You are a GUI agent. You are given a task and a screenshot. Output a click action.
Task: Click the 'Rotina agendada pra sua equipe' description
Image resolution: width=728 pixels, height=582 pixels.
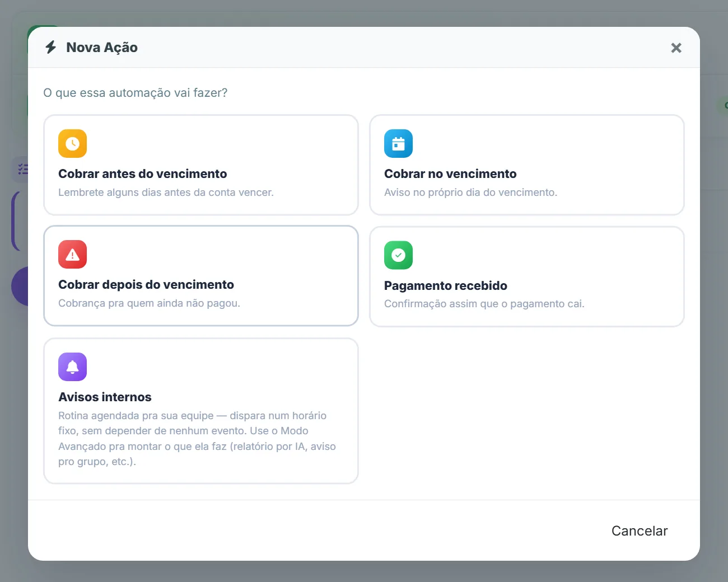coord(197,438)
